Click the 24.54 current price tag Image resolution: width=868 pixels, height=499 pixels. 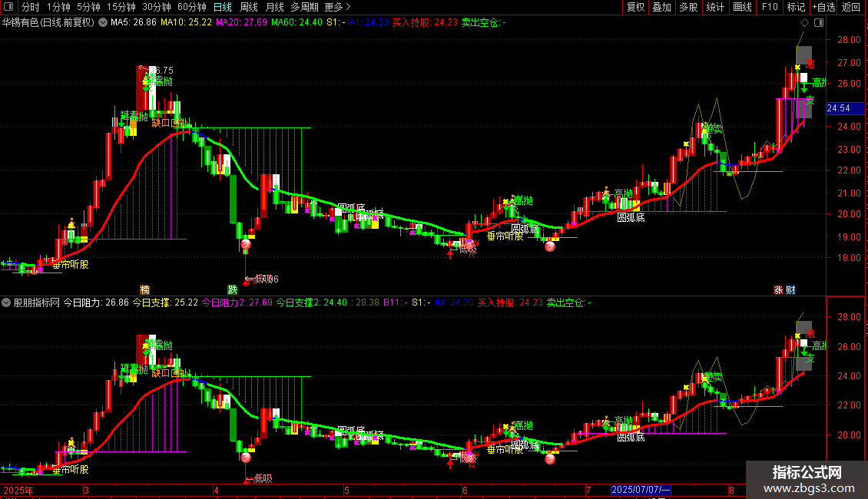[x=845, y=108]
